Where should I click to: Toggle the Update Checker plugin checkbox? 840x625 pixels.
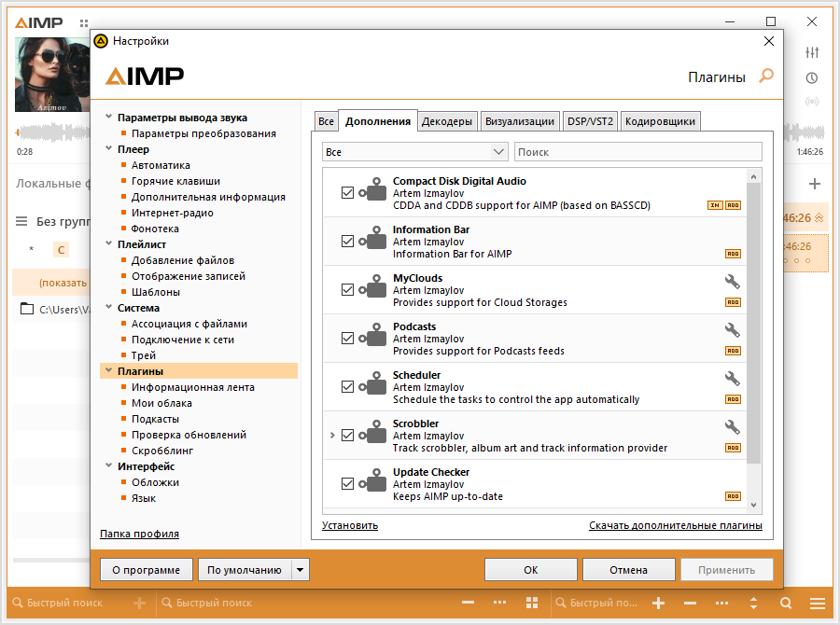pyautogui.click(x=348, y=484)
